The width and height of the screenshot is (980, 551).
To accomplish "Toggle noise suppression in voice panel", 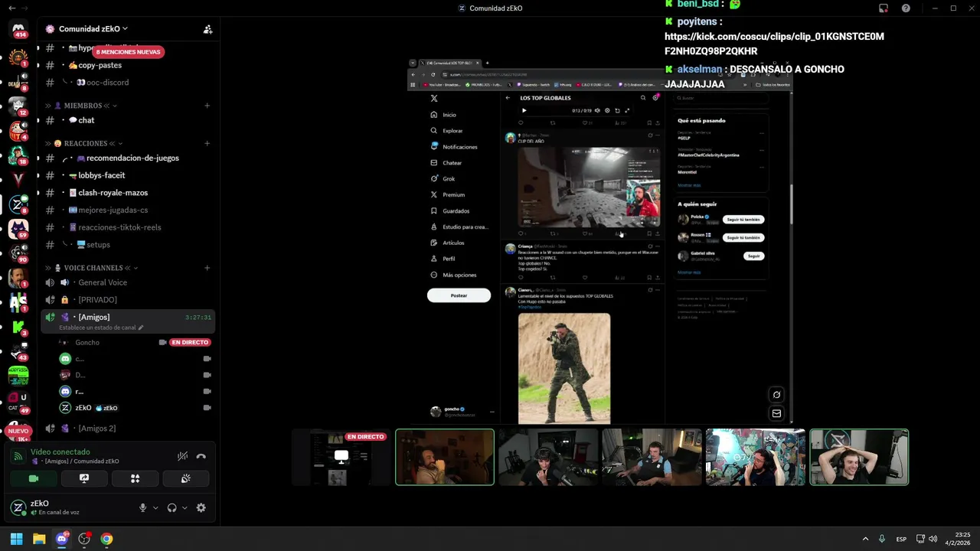I will (182, 456).
